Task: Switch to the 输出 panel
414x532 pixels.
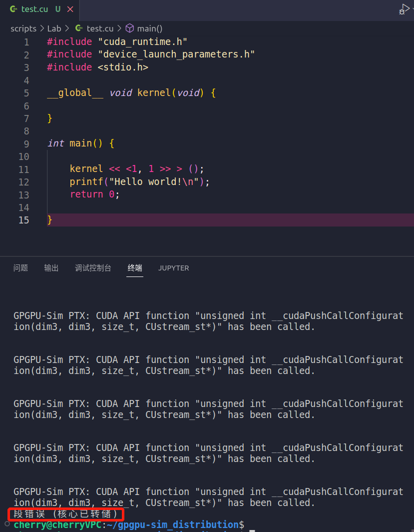Action: [x=51, y=268]
